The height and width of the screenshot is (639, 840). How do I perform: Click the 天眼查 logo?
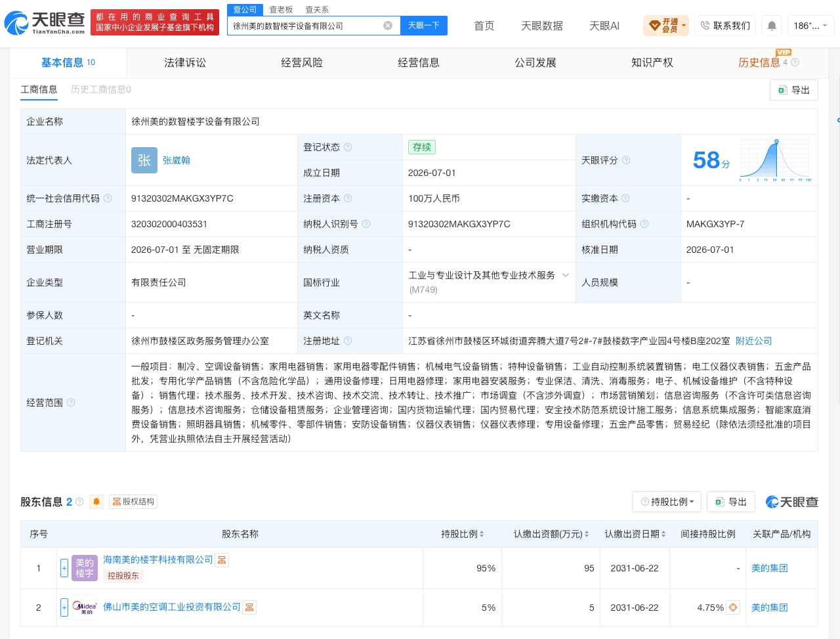pyautogui.click(x=45, y=24)
